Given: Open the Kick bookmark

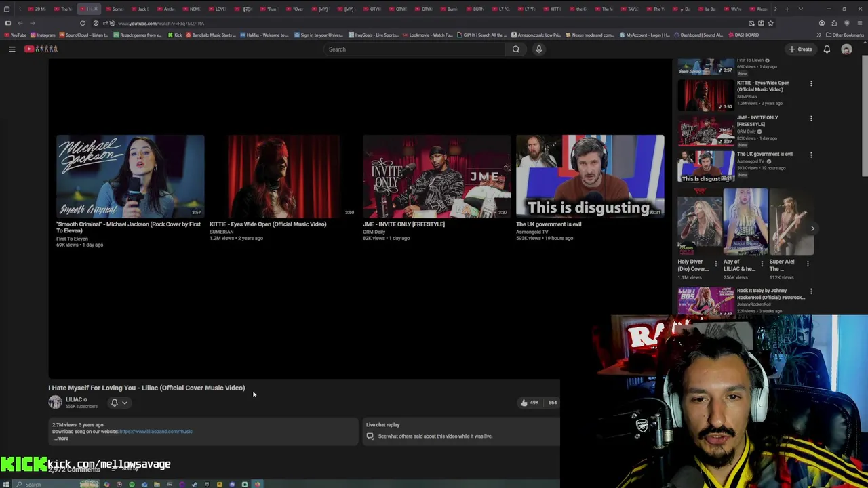Looking at the screenshot, I should (x=175, y=35).
